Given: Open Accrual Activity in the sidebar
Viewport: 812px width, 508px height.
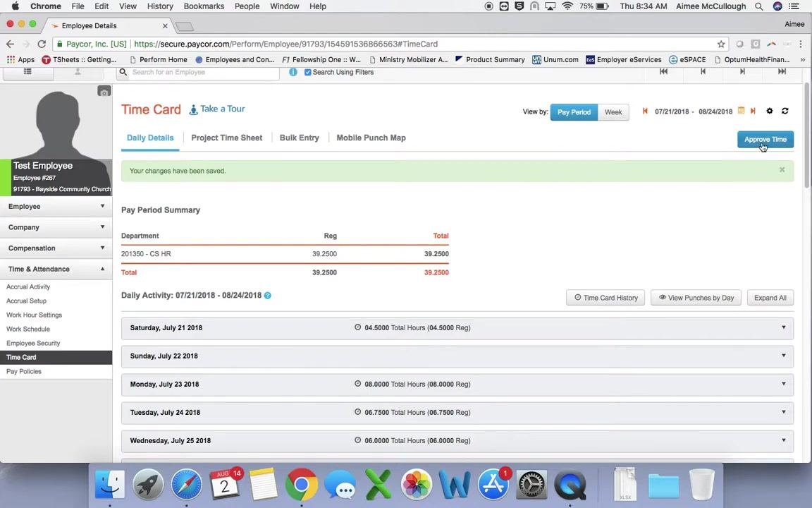Looking at the screenshot, I should tap(28, 286).
